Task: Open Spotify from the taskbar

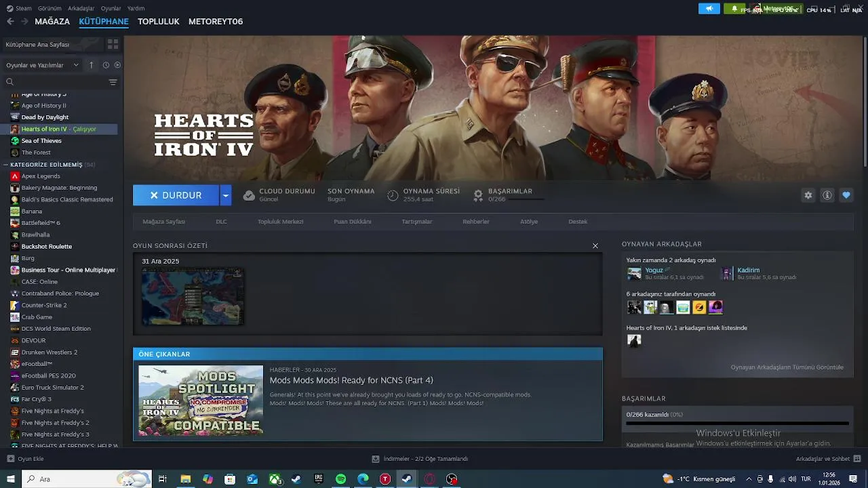Action: (340, 479)
